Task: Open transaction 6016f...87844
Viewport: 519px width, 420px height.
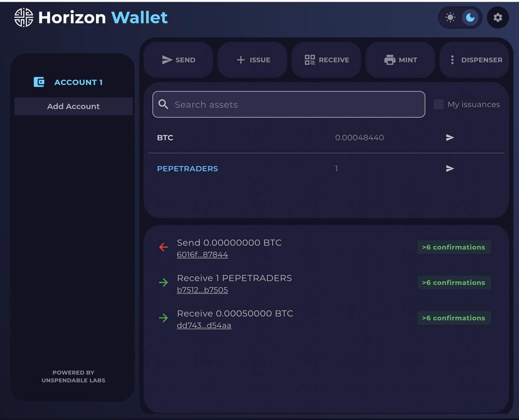Action: pos(202,255)
